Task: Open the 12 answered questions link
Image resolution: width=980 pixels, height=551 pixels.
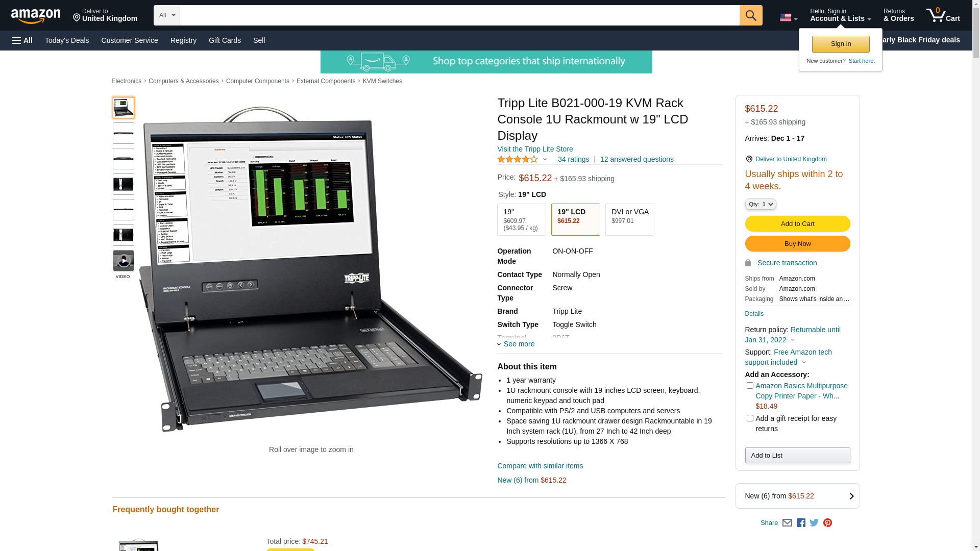Action: tap(636, 159)
